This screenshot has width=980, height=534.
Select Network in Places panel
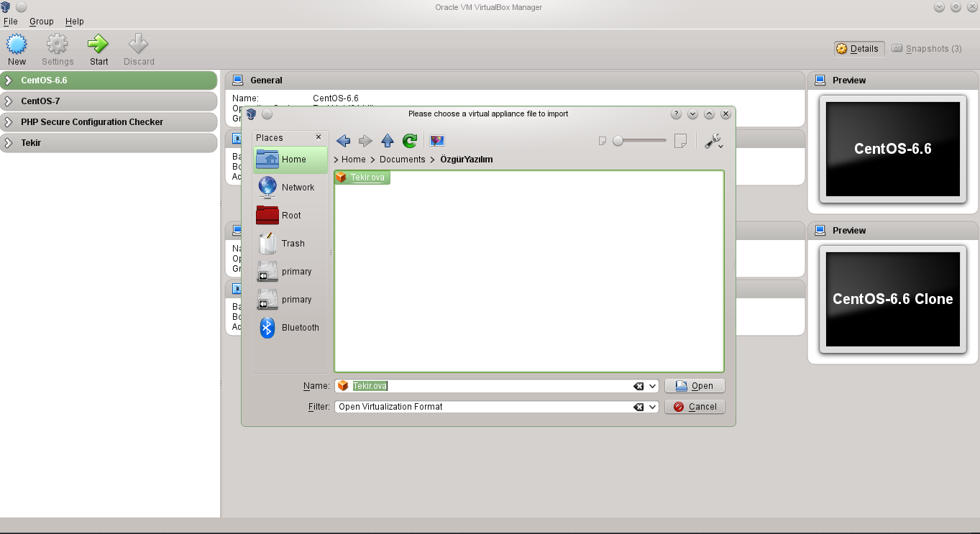[x=290, y=188]
